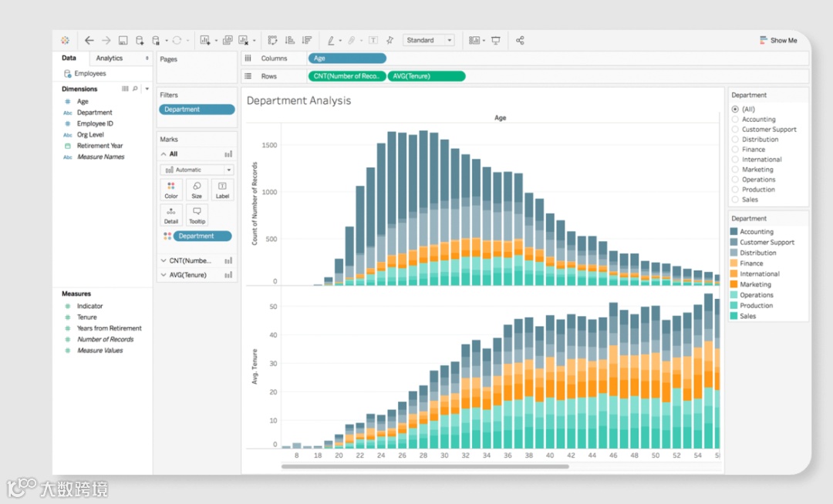Viewport: 833px width, 504px height.
Task: Click the undo back arrow
Action: [89, 40]
